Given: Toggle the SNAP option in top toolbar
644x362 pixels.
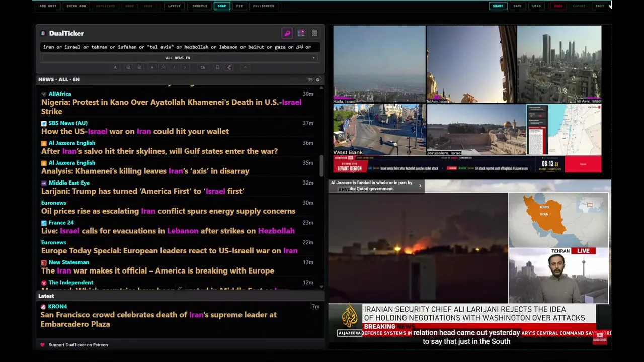Looking at the screenshot, I should 222,6.
